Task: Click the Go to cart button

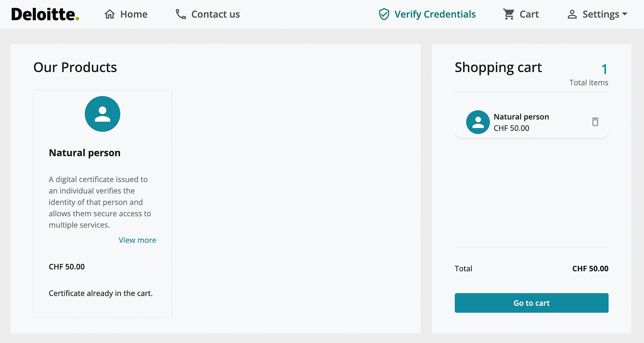Action: pos(531,303)
